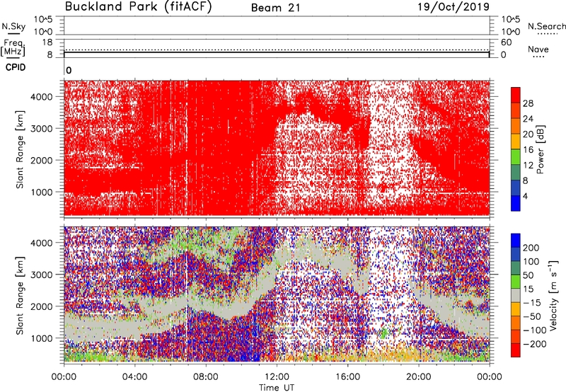
Task: Select the '20:00' time tick label
Action: [x=419, y=377]
